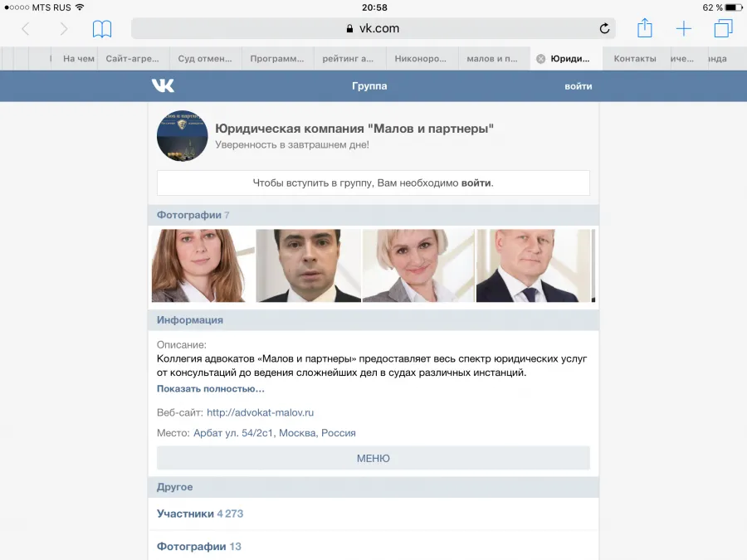Click the VK logo in header
The image size is (747, 560).
click(x=163, y=85)
